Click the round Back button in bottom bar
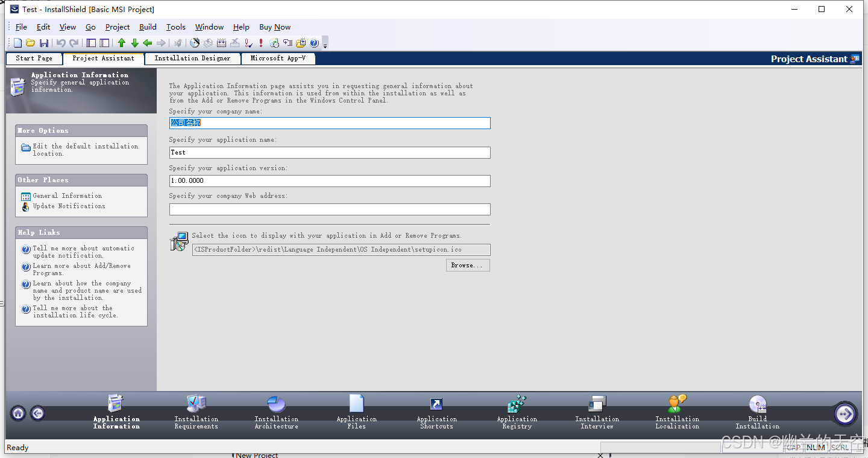This screenshot has width=868, height=458. click(x=37, y=413)
